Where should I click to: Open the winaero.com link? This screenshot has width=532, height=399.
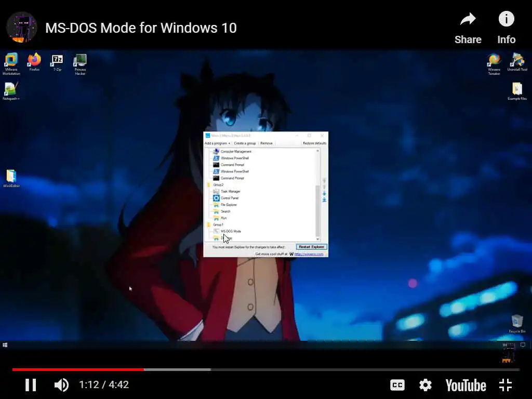(309, 254)
